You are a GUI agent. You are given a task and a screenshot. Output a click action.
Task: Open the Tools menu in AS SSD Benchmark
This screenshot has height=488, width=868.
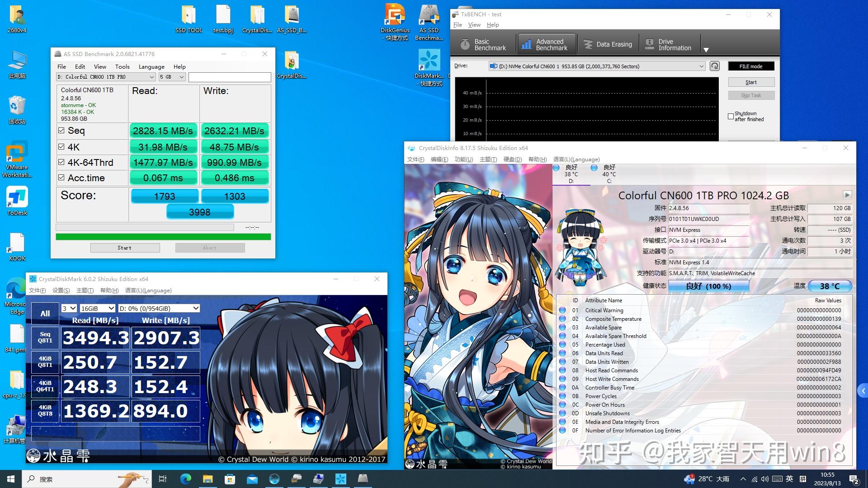click(122, 66)
